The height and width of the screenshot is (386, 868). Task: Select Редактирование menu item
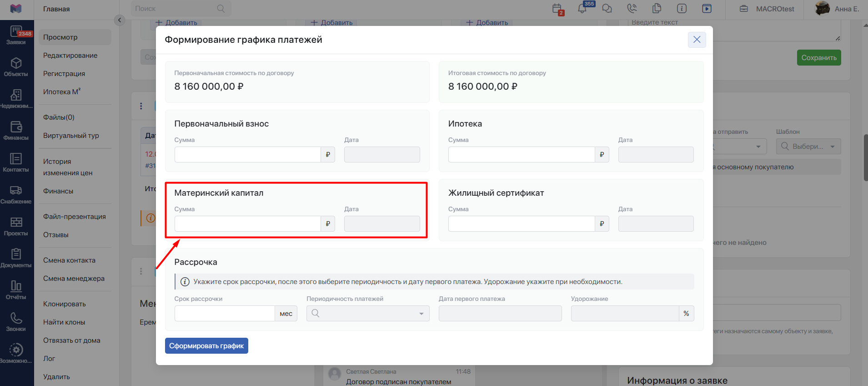coord(70,56)
